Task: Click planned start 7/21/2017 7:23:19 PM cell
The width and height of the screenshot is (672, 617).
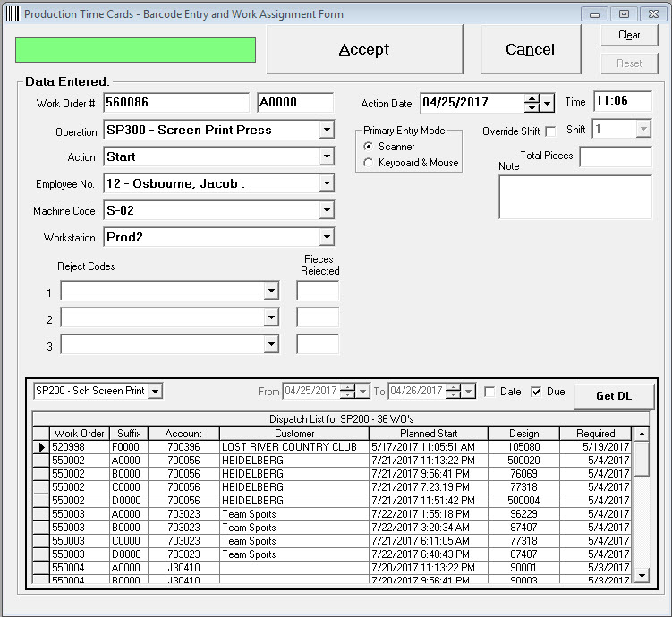Action: (x=429, y=487)
